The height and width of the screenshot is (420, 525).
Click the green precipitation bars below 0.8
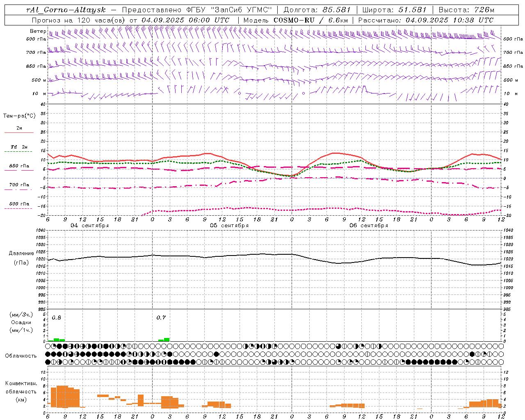pos(57,340)
